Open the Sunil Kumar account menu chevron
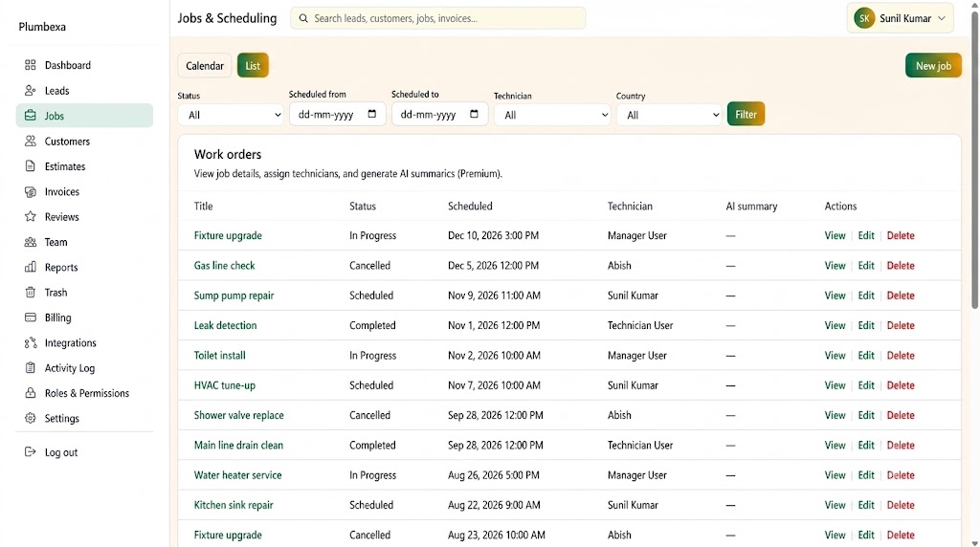 point(942,18)
